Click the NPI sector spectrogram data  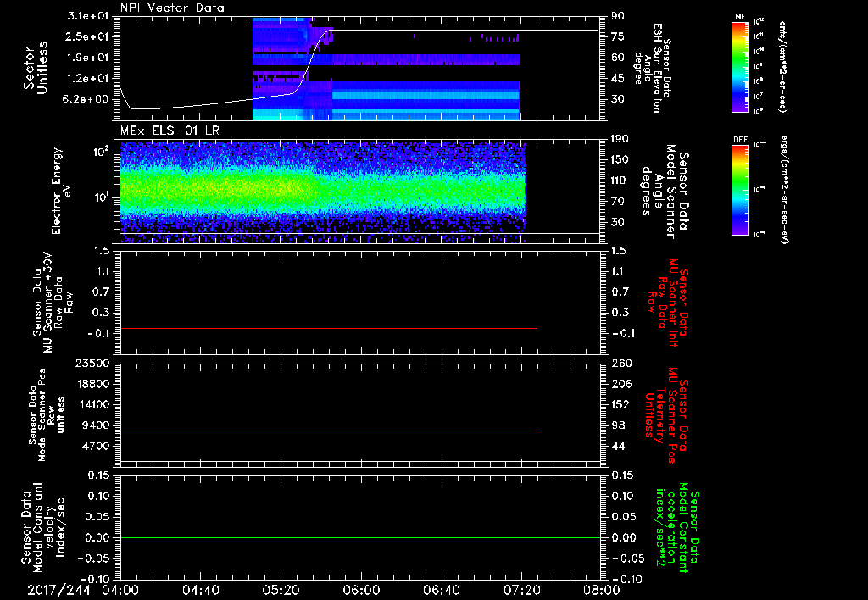pyautogui.click(x=386, y=69)
